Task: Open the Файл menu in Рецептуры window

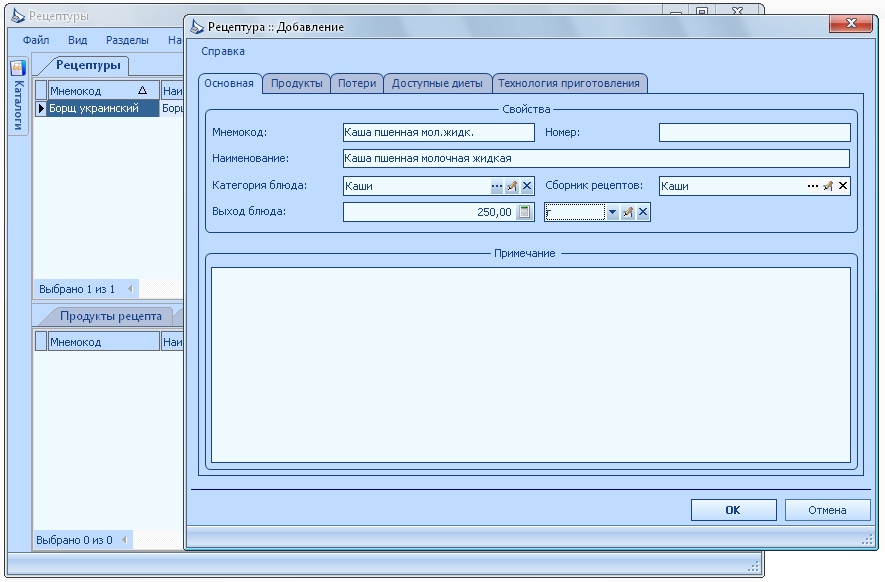Action: (x=36, y=40)
